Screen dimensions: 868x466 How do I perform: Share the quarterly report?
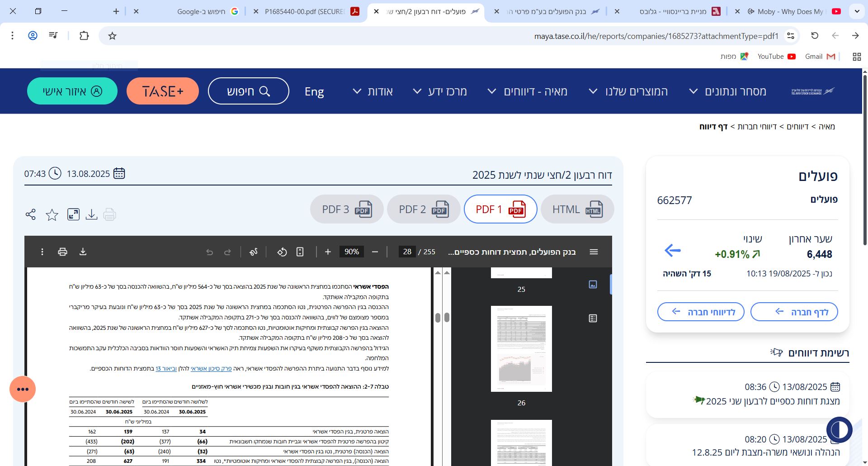point(31,214)
